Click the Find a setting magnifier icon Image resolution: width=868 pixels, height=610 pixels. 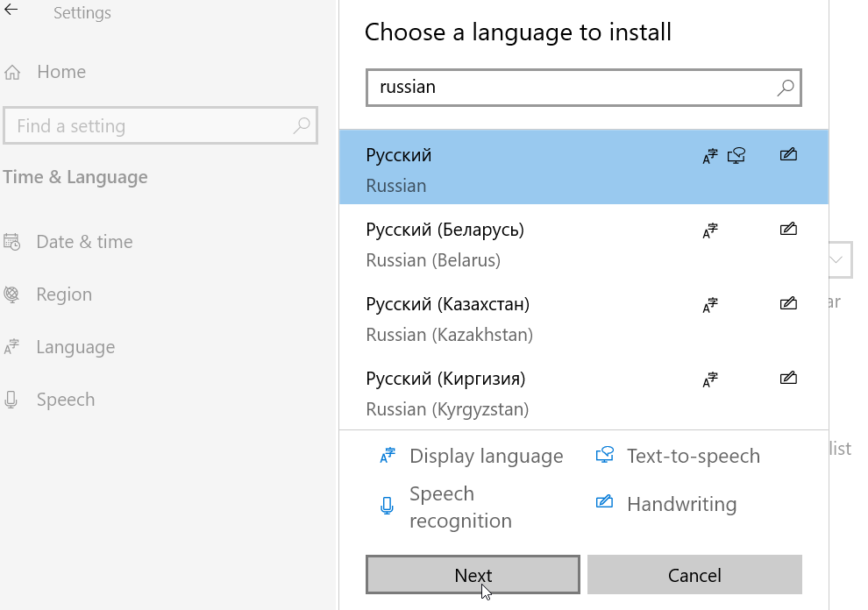point(302,126)
